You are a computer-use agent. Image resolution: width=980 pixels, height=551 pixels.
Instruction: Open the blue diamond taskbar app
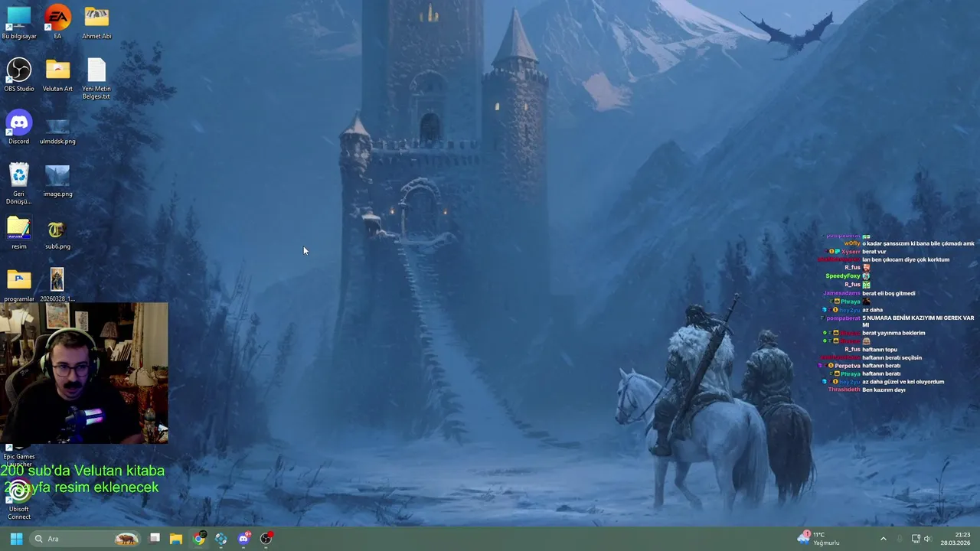tap(221, 539)
